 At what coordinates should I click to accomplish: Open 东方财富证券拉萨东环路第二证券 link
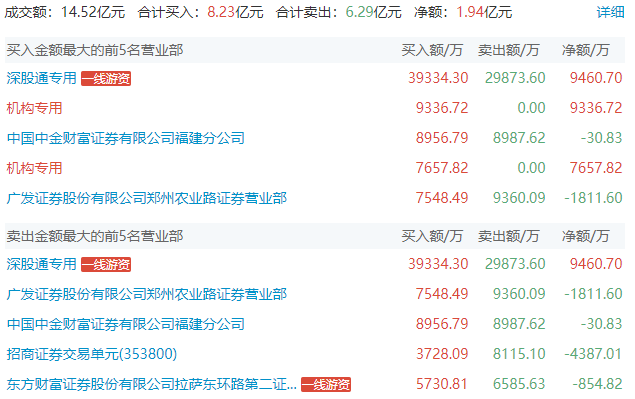[x=151, y=384]
